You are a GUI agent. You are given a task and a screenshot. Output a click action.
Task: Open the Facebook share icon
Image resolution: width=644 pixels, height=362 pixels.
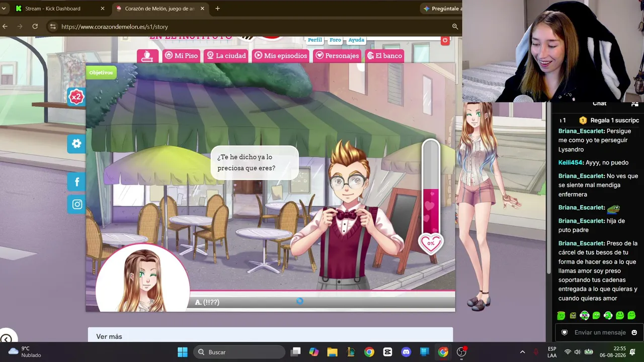point(76,182)
